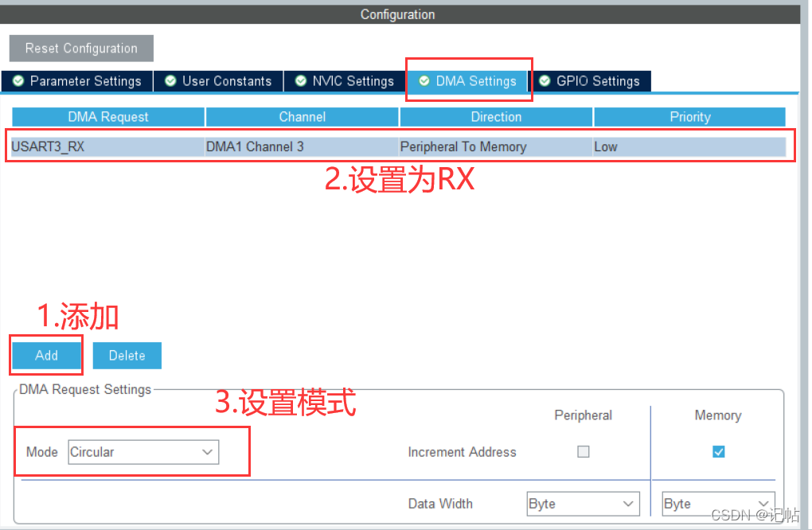
Task: Click the Channel column header
Action: pos(303,117)
